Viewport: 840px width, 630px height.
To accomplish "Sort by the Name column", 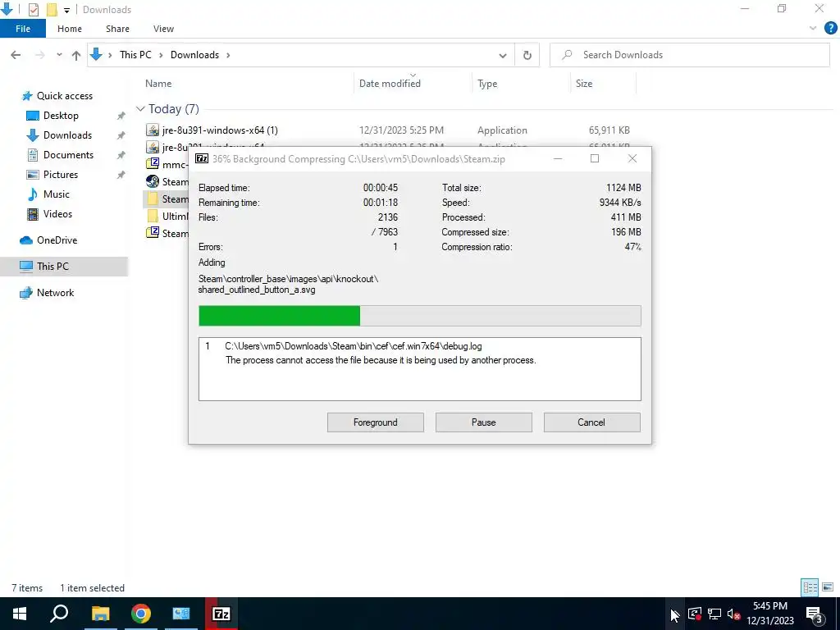I will (x=158, y=84).
